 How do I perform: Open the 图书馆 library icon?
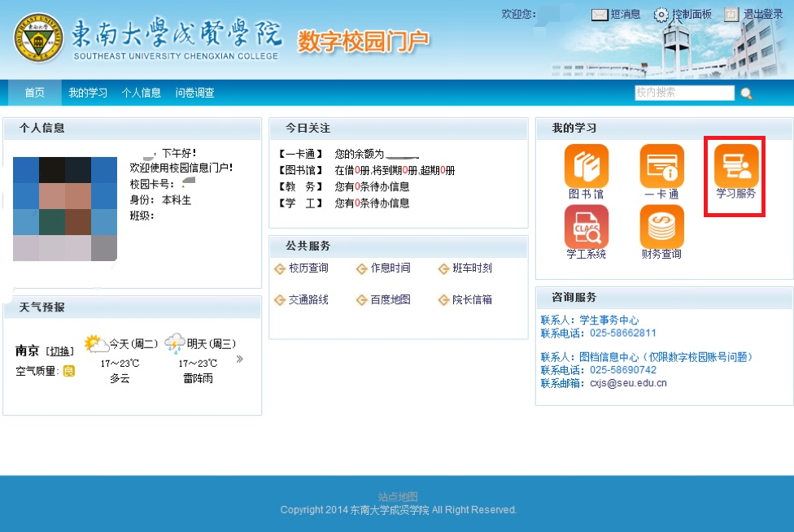coord(587,167)
